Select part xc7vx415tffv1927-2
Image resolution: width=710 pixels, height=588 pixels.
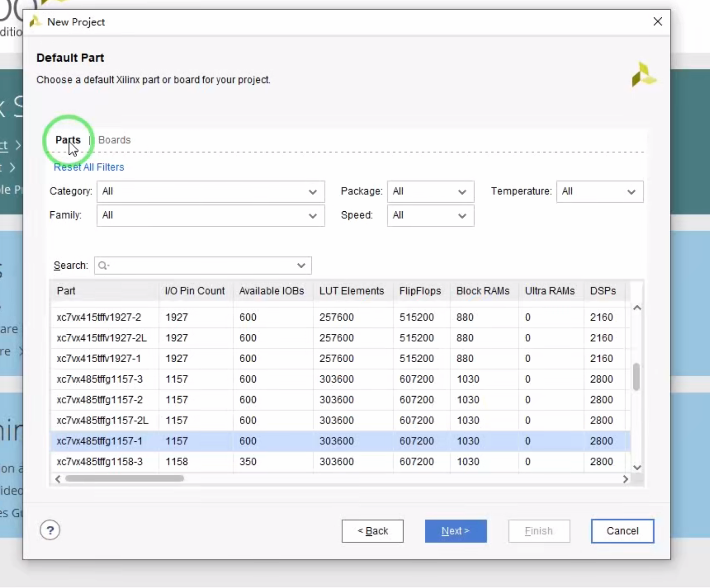pos(340,317)
